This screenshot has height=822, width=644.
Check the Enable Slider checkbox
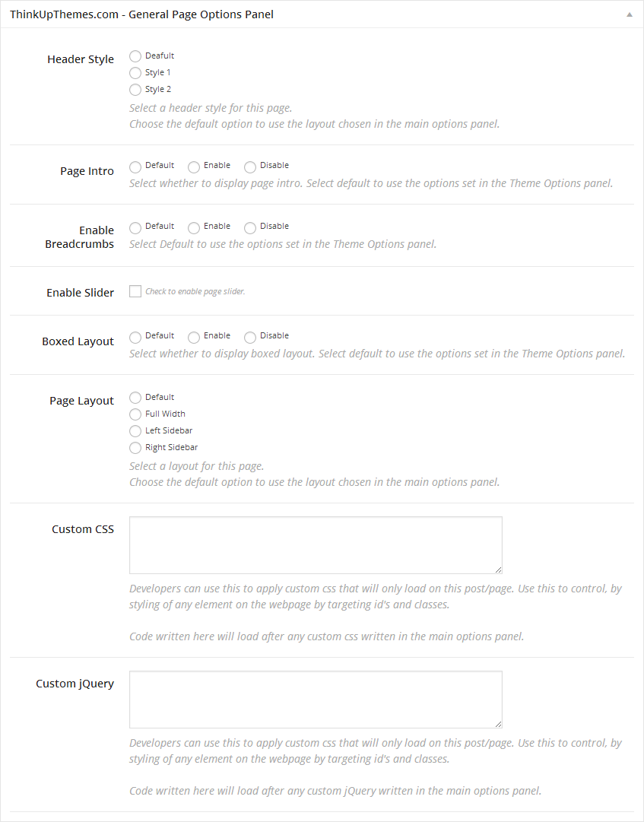pyautogui.click(x=135, y=291)
